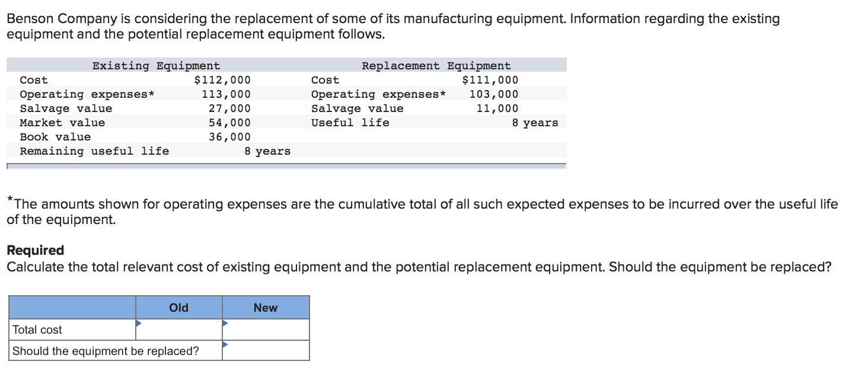
Task: Click the replacement 'Operating expenses*' label
Action: click(378, 94)
